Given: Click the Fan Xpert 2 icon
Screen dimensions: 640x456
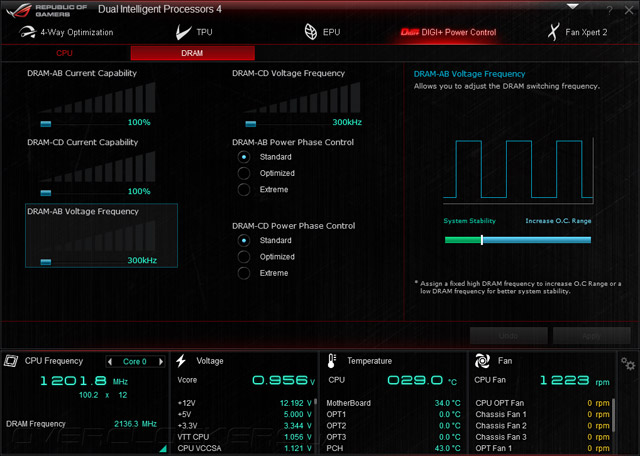Looking at the screenshot, I should tap(553, 32).
